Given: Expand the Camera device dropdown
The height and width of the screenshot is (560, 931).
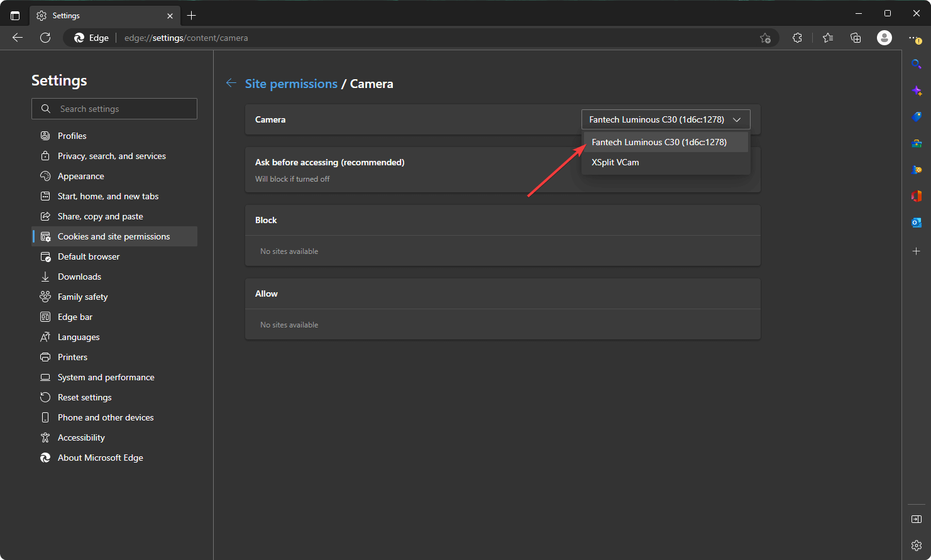Looking at the screenshot, I should (x=666, y=119).
